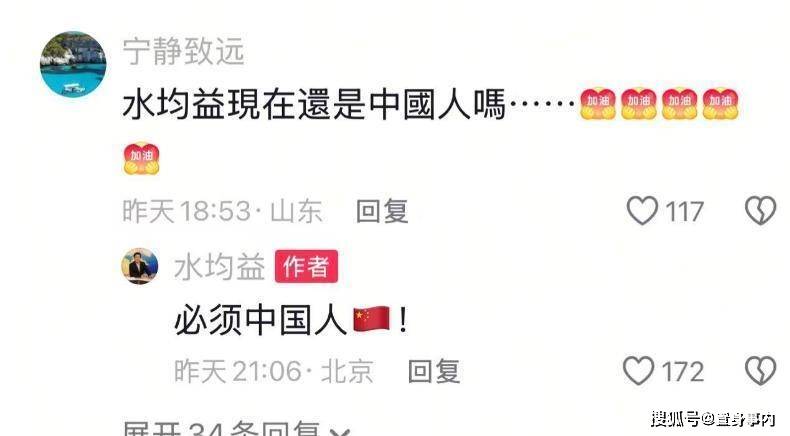Tap the 加油 sticker on second line
The image size is (790, 436).
pos(142,159)
